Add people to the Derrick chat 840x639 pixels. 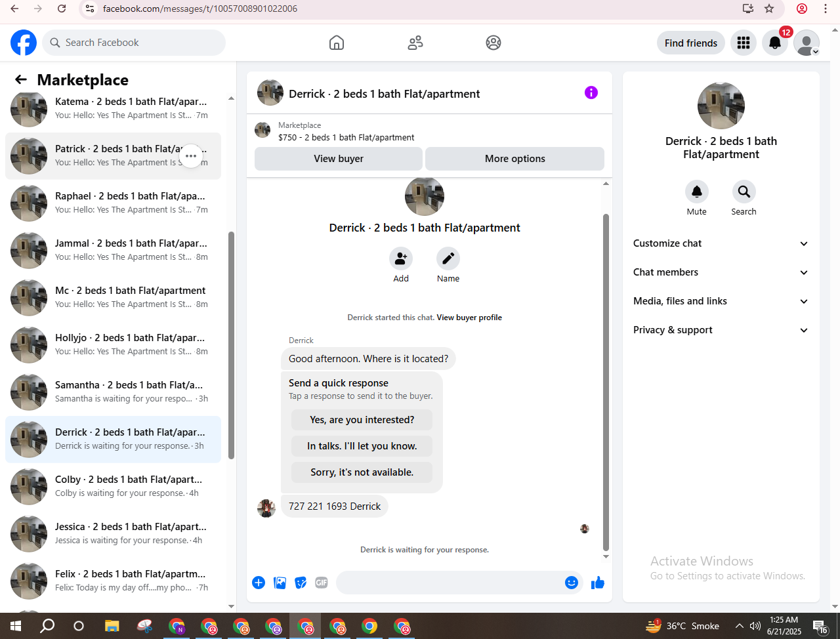(401, 258)
